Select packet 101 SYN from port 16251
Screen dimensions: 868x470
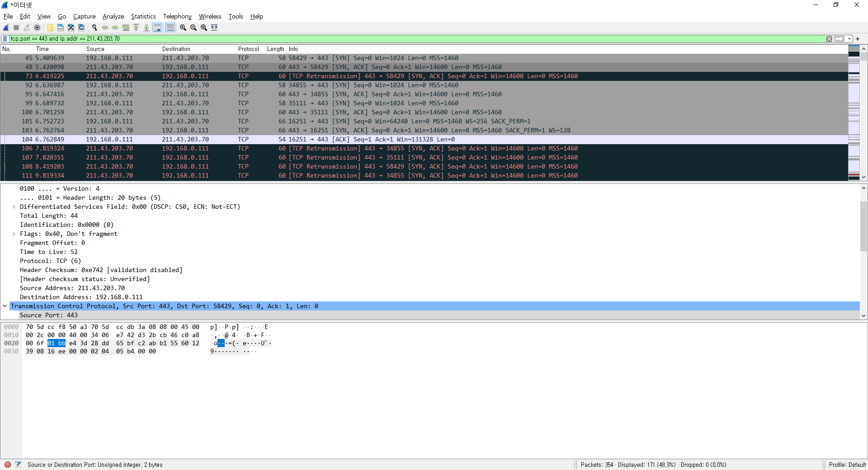pyautogui.click(x=424, y=121)
